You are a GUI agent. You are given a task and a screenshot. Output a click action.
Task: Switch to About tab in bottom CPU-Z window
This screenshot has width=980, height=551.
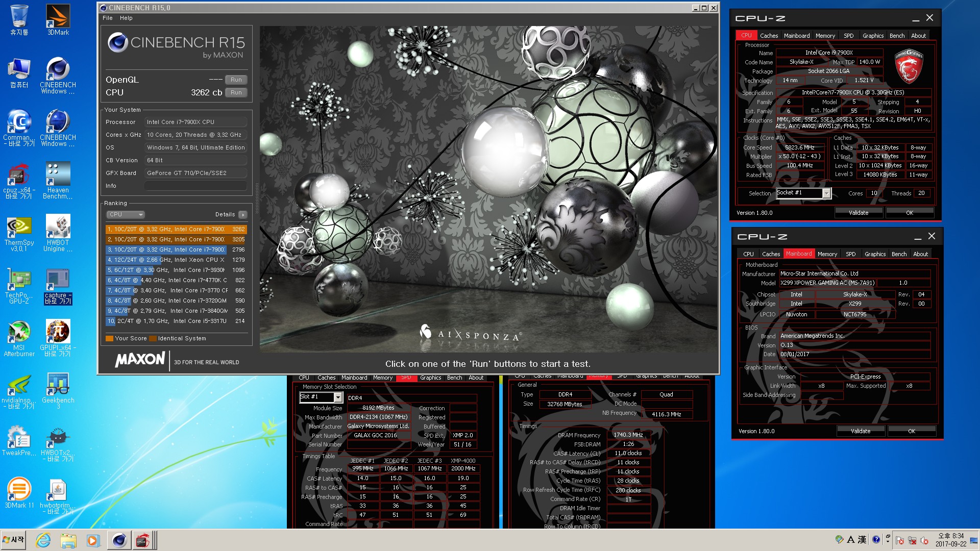tap(920, 254)
